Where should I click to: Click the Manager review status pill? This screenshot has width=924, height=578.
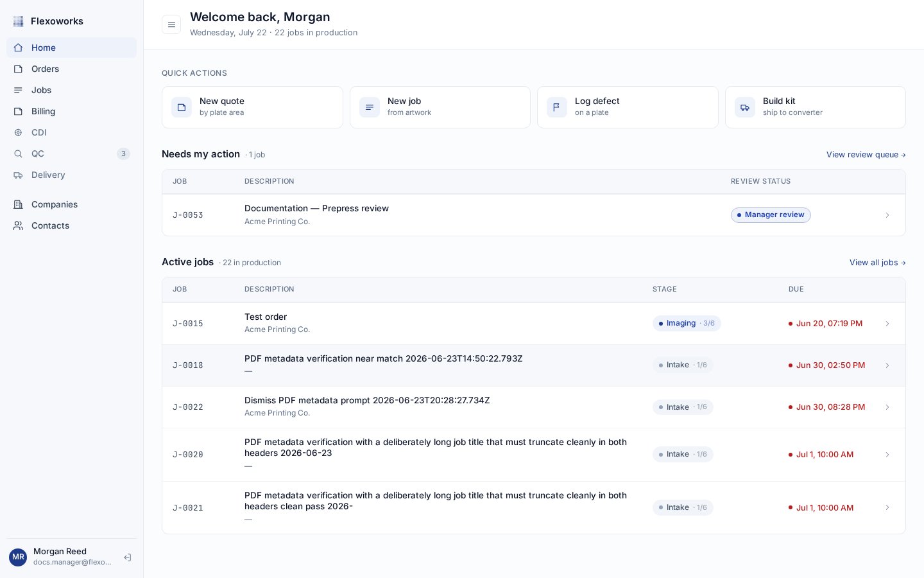click(x=771, y=215)
